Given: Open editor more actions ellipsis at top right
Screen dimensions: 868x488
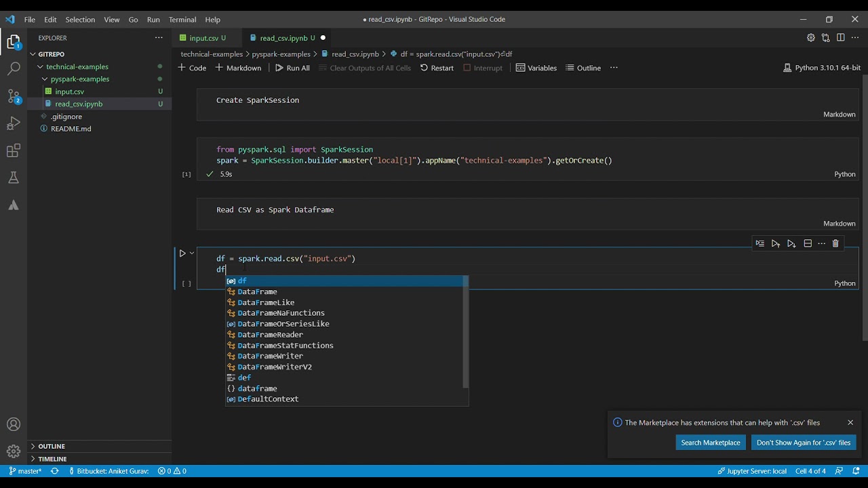Looking at the screenshot, I should click(855, 38).
